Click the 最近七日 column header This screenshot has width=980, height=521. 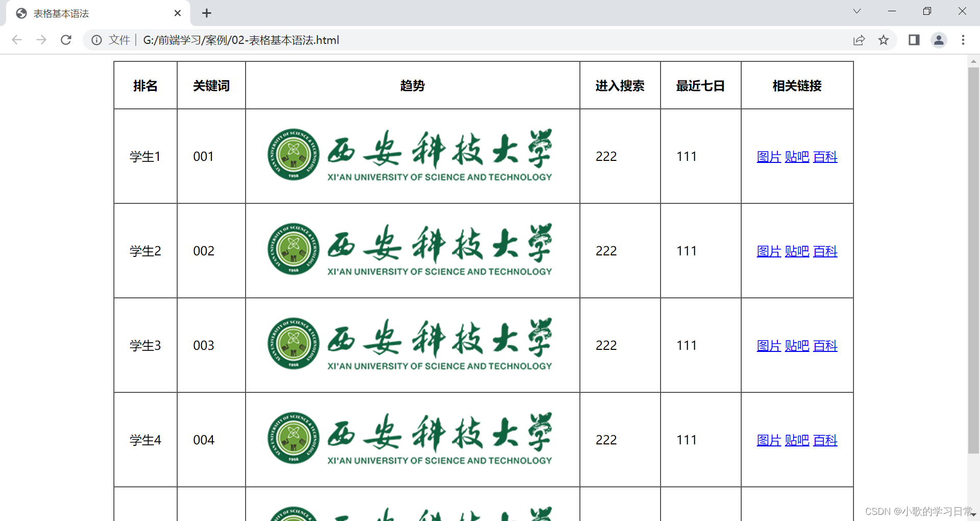(701, 86)
